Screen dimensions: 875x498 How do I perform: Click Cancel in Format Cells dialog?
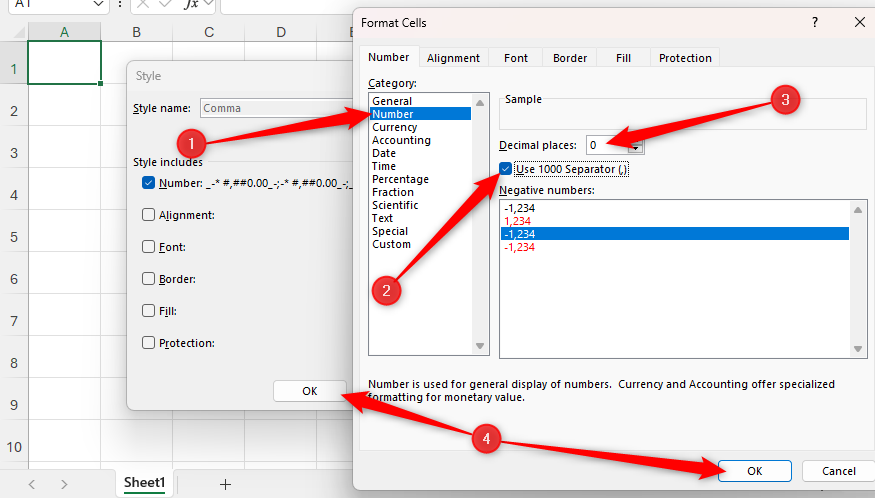[838, 471]
